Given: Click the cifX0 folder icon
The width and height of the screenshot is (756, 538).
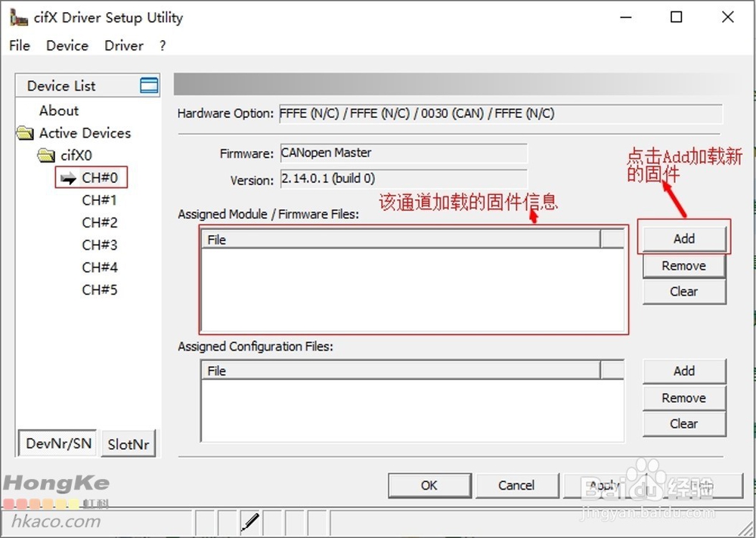Looking at the screenshot, I should [46, 155].
